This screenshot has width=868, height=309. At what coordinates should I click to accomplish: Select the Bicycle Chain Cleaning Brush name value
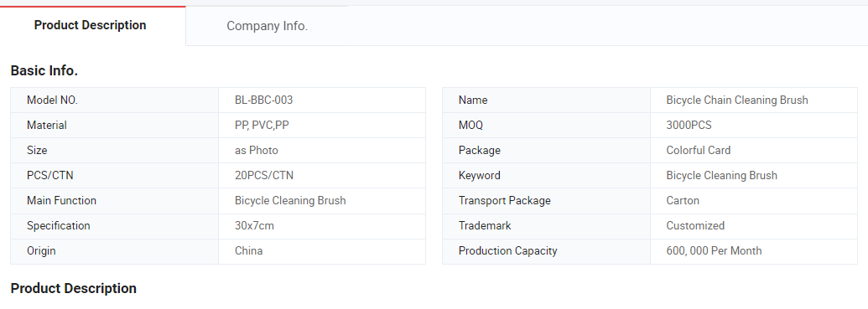(737, 100)
